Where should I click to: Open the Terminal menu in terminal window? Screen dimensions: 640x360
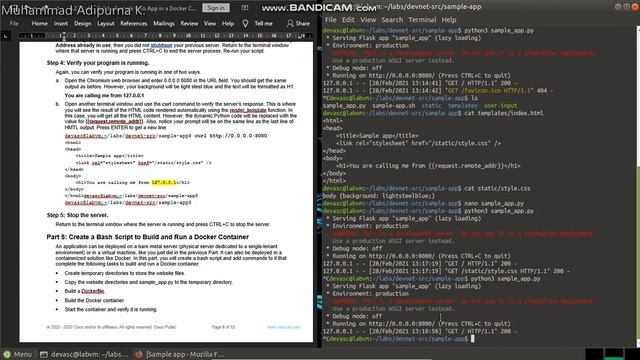[422, 20]
